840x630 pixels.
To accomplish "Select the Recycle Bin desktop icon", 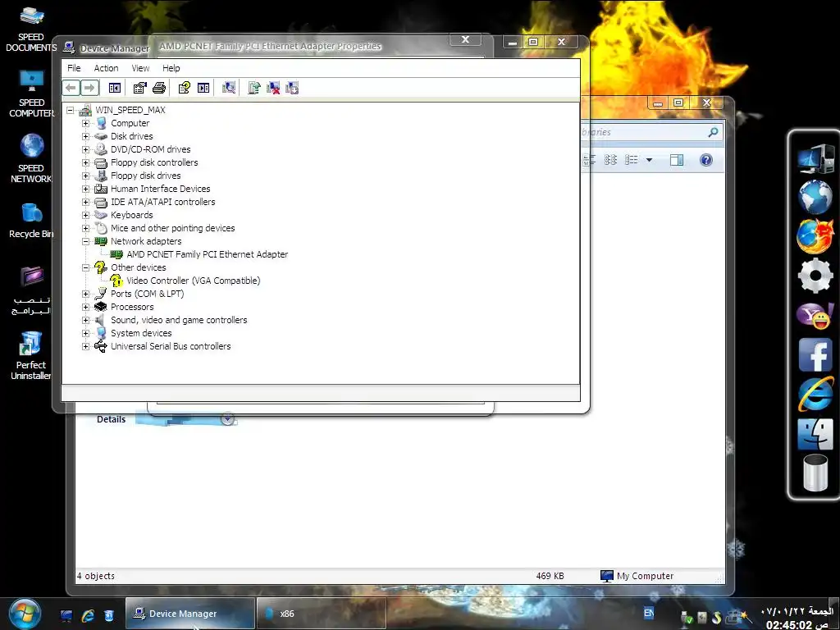I will coord(31,221).
